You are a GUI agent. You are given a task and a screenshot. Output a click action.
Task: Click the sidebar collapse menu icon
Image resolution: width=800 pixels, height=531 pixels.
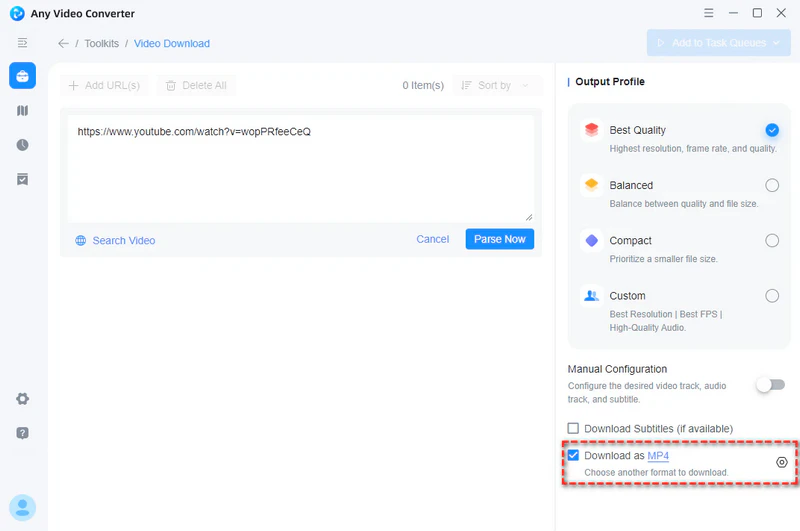[22, 43]
